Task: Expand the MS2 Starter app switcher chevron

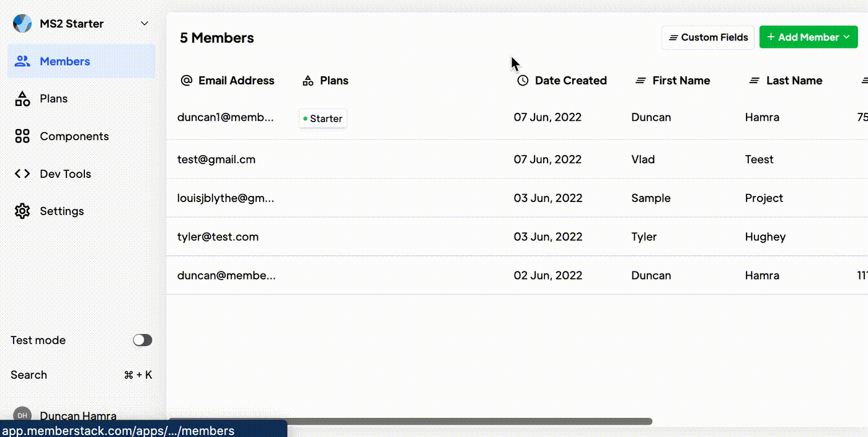Action: point(144,24)
